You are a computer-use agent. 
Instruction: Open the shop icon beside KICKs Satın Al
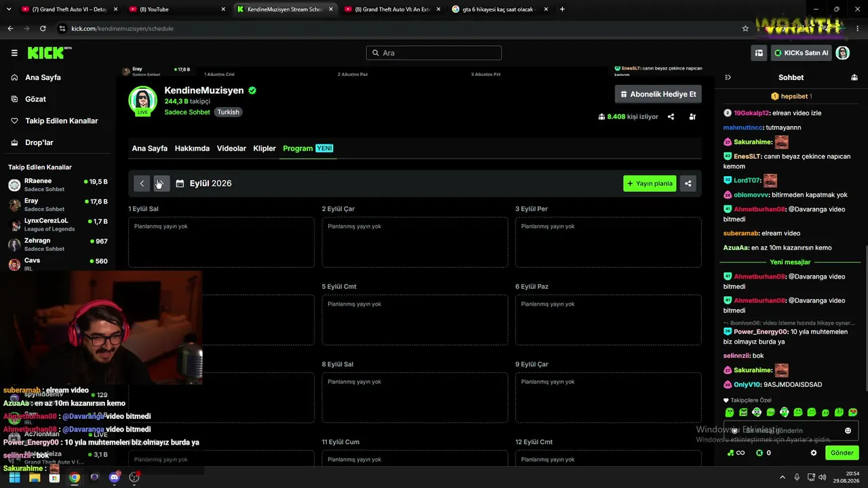tap(759, 53)
